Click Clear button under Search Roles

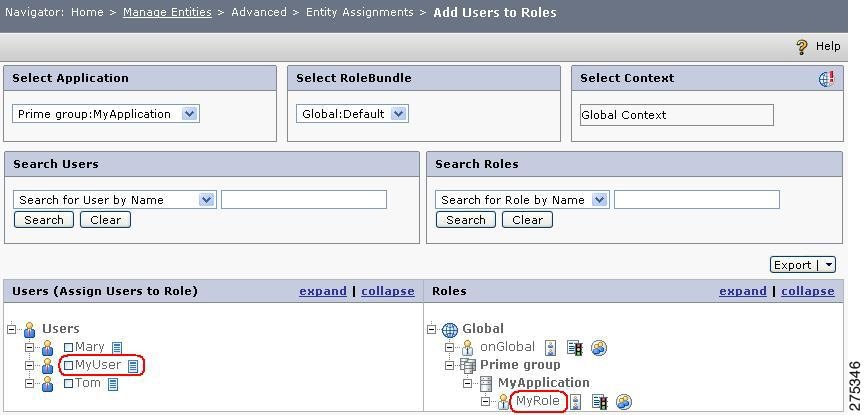click(527, 220)
